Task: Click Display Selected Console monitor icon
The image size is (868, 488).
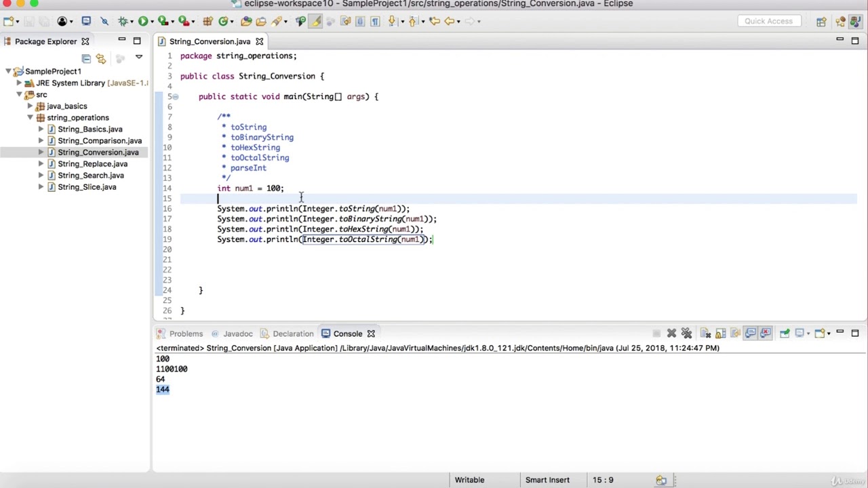Action: [800, 333]
